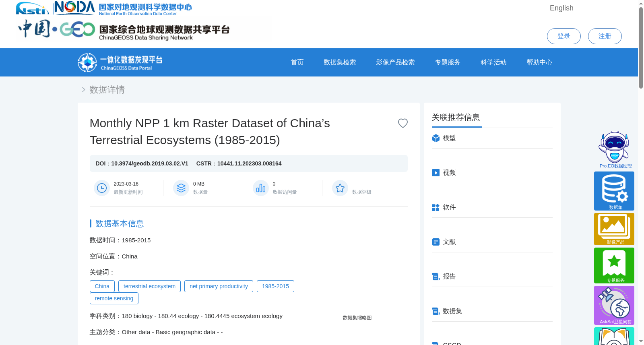The width and height of the screenshot is (644, 345).
Task: Click the terrestrial ecosystem keyword tag
Action: coord(149,286)
